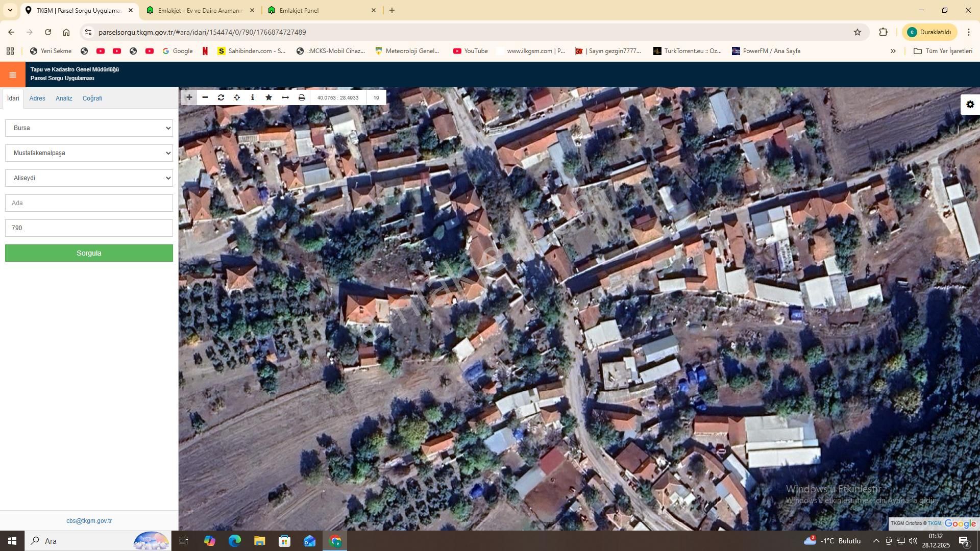Viewport: 980px width, 551px height.
Task: Select the distance measurement tool
Action: coord(285,97)
